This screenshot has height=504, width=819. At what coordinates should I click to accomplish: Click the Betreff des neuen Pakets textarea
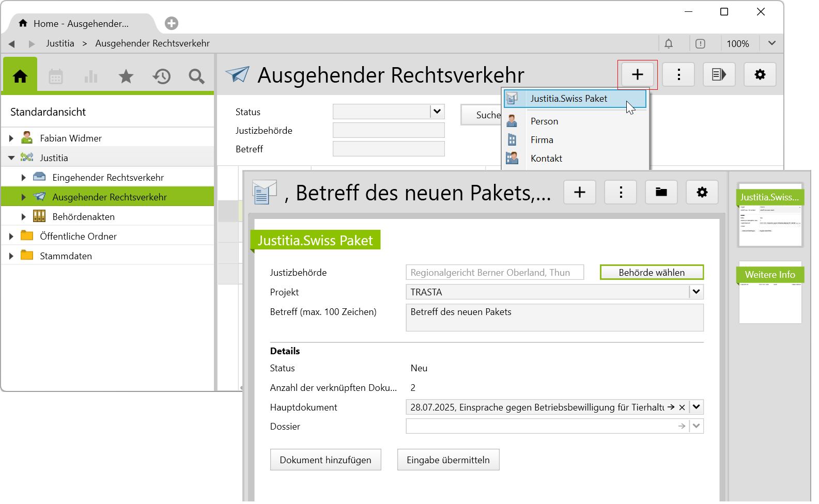coord(554,318)
